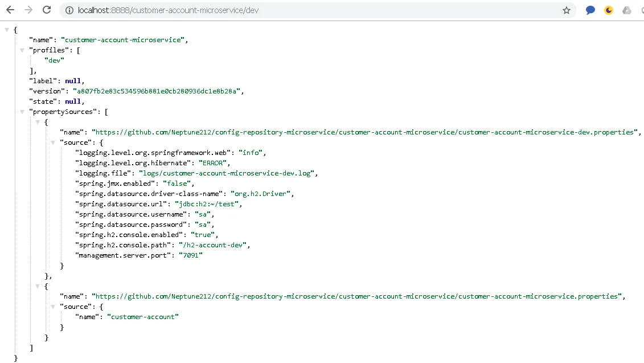Select the "jdbc:h2:~/test" datasource URL value
The height and width of the screenshot is (363, 644).
[207, 205]
